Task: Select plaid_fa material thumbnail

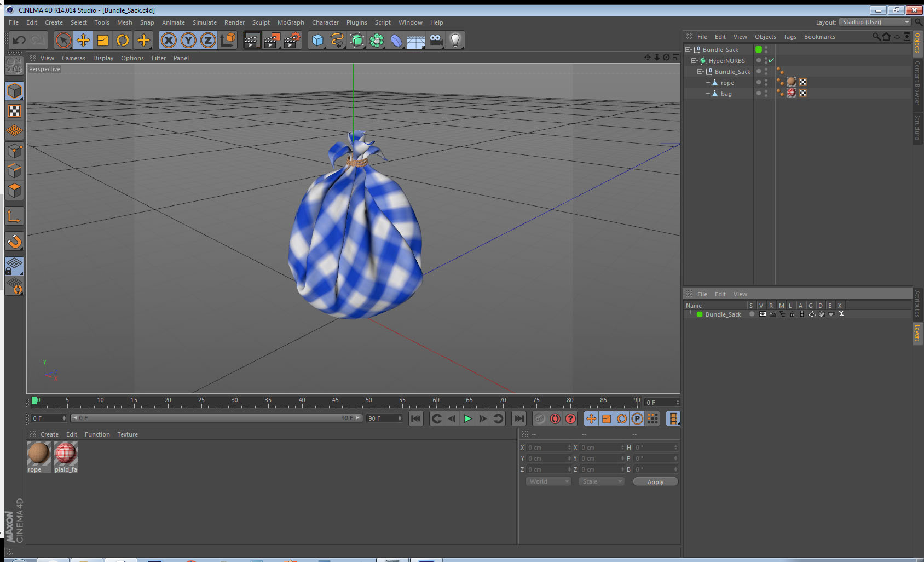Action: click(66, 454)
